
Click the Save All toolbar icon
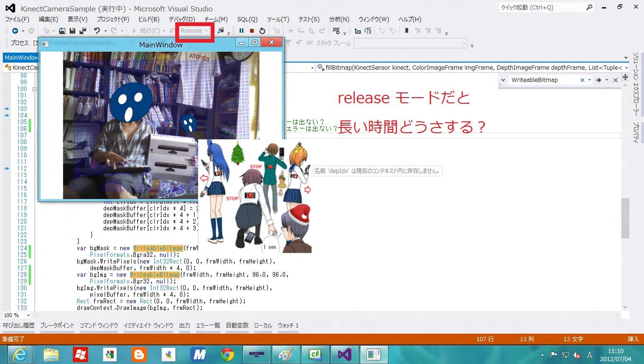[82, 31]
